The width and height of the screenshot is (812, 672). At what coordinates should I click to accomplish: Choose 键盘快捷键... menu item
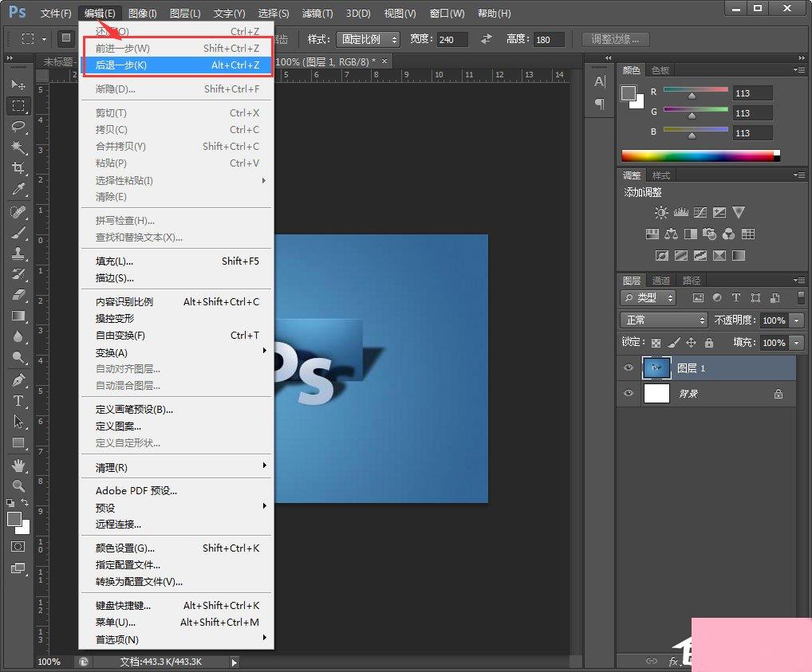[176, 605]
